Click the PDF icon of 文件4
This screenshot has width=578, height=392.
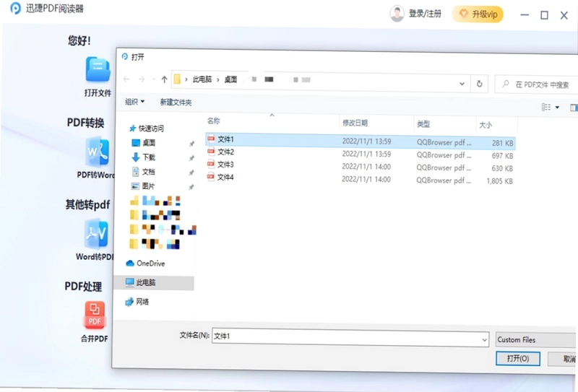[x=210, y=176]
